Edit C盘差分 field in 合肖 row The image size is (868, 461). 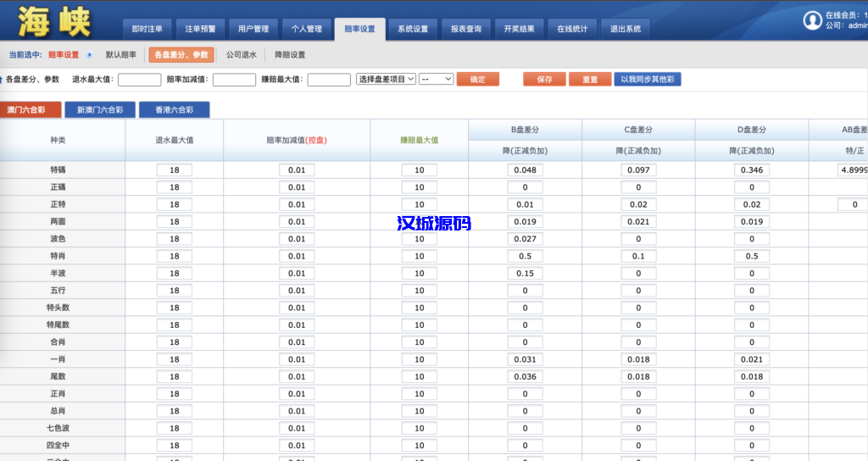pos(638,342)
